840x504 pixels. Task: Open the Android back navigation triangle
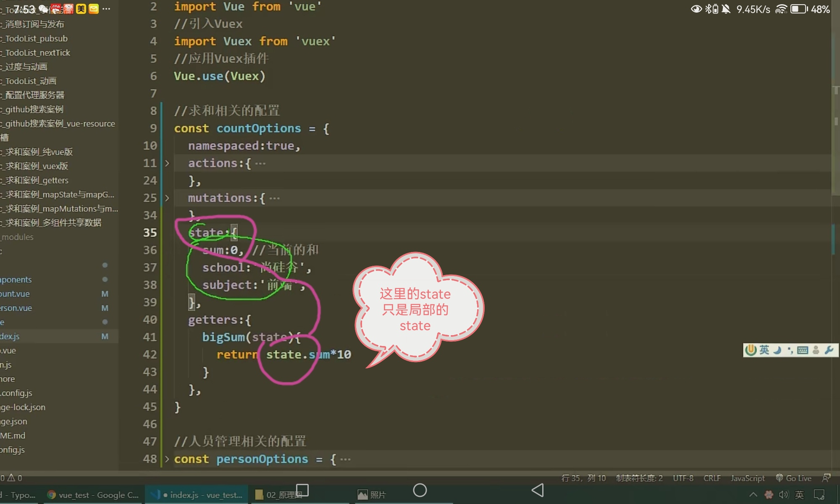[538, 490]
